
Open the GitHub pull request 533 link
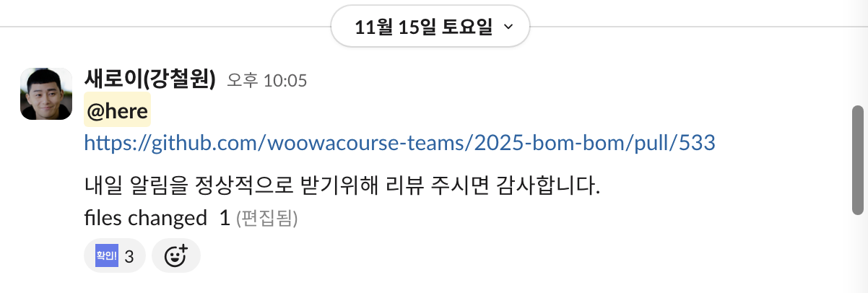(x=400, y=142)
